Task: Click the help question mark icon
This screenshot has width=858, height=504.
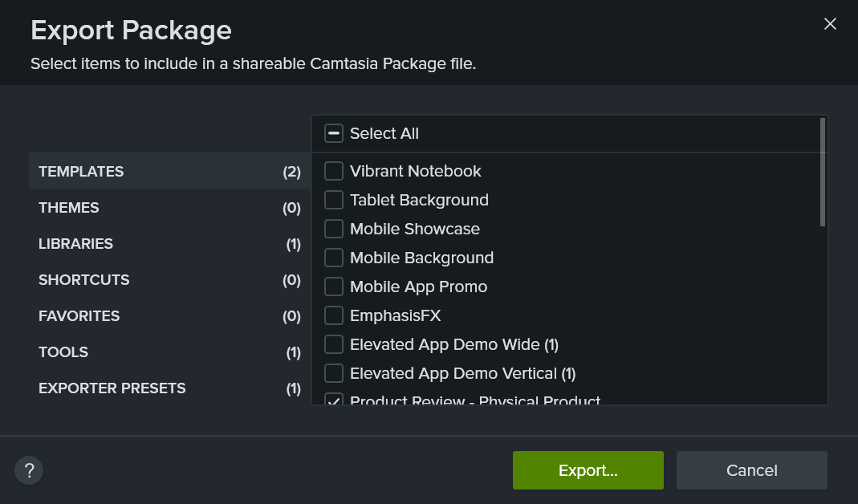Action: coord(29,470)
